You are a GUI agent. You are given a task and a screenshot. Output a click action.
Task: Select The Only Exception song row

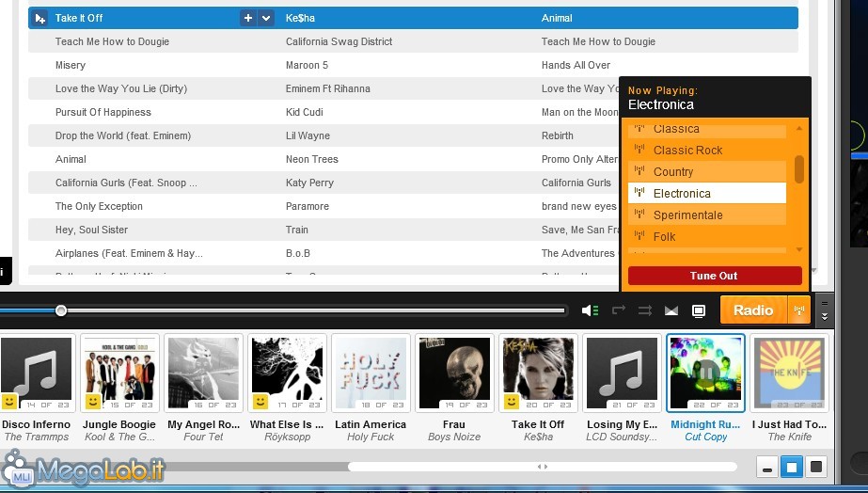click(324, 207)
